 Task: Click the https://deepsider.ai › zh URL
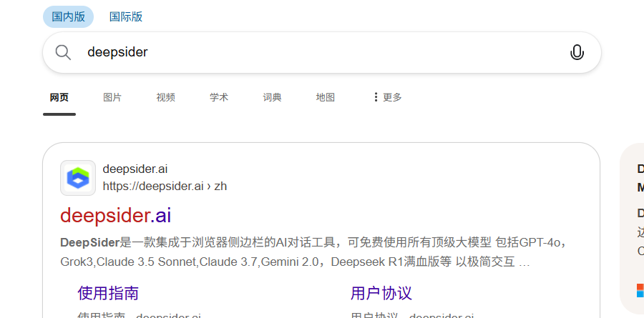click(165, 187)
